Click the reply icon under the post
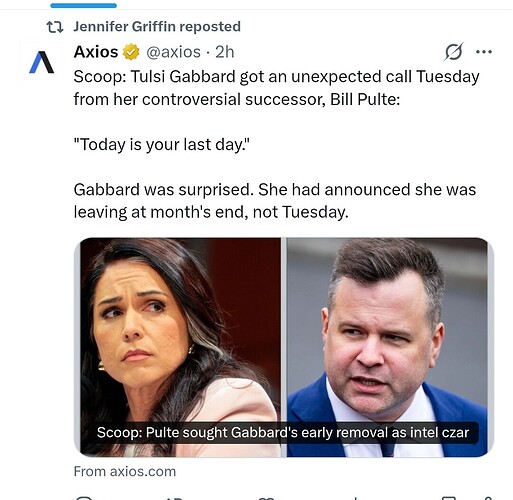Viewport: 513px width, 500px height. 84,498
